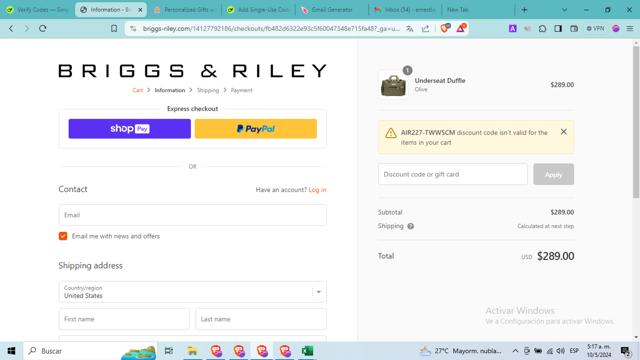Pay with the PayPal button
Viewport: 640px width, 360px height.
pos(256,129)
